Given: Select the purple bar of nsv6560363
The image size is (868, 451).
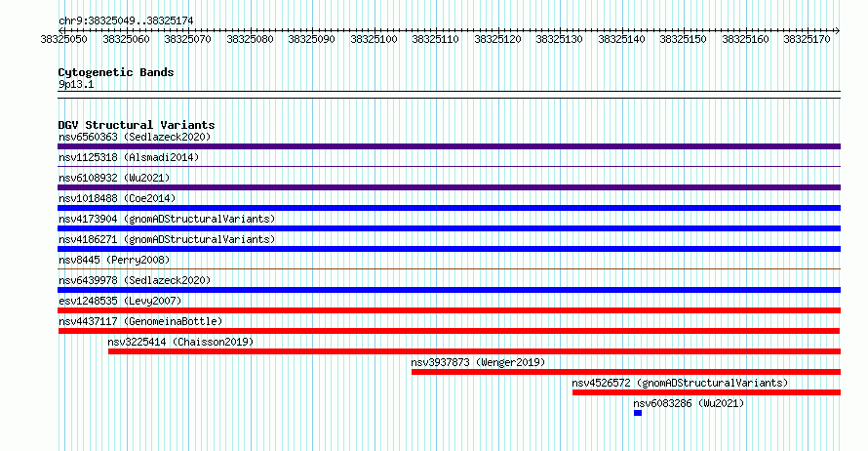Looking at the screenshot, I should 449,146.
